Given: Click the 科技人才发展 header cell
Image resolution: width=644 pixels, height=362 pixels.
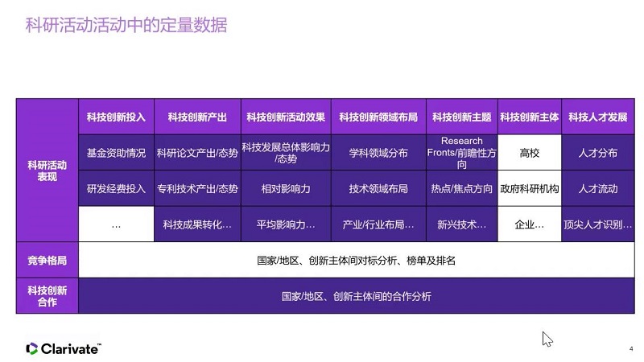Looking at the screenshot, I should (x=597, y=117).
